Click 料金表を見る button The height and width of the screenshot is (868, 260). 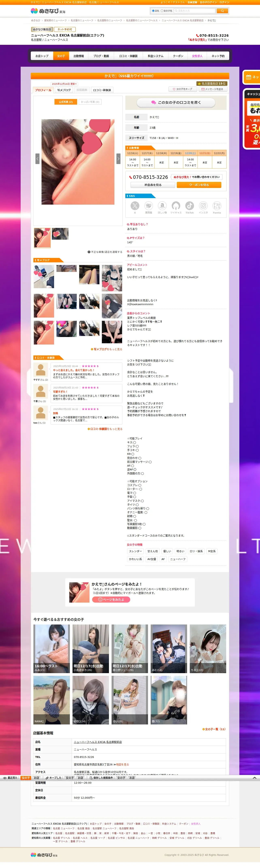[153, 185]
